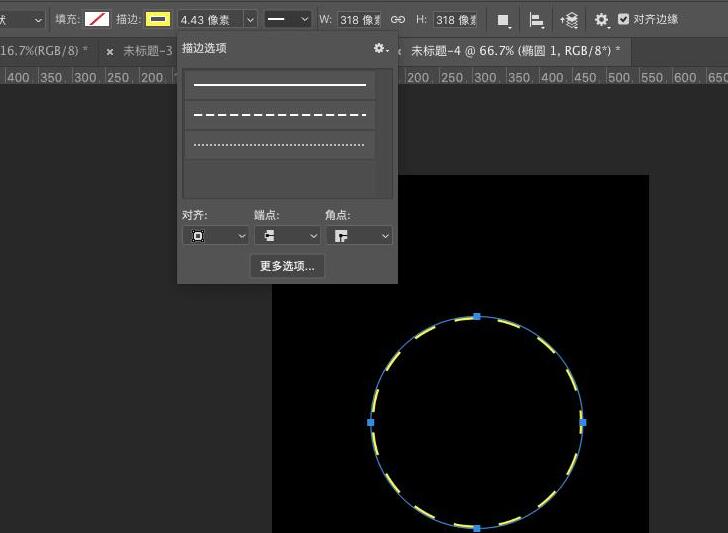This screenshot has width=728, height=533.
Task: Open the geometry options gear icon
Action: [x=602, y=20]
